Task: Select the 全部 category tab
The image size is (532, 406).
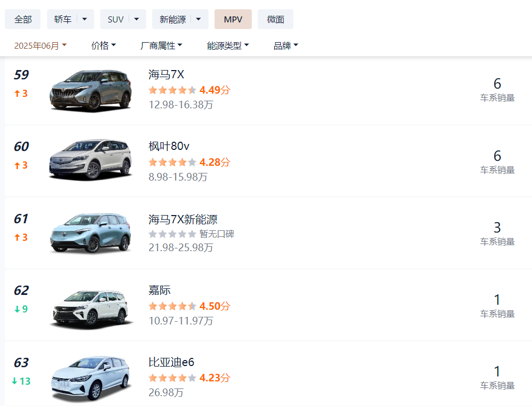Action: 23,19
